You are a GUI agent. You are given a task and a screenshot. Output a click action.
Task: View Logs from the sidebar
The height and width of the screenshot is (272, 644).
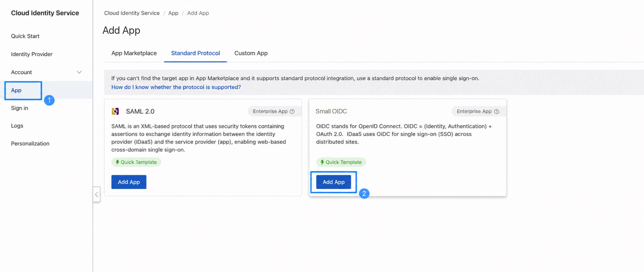point(17,126)
